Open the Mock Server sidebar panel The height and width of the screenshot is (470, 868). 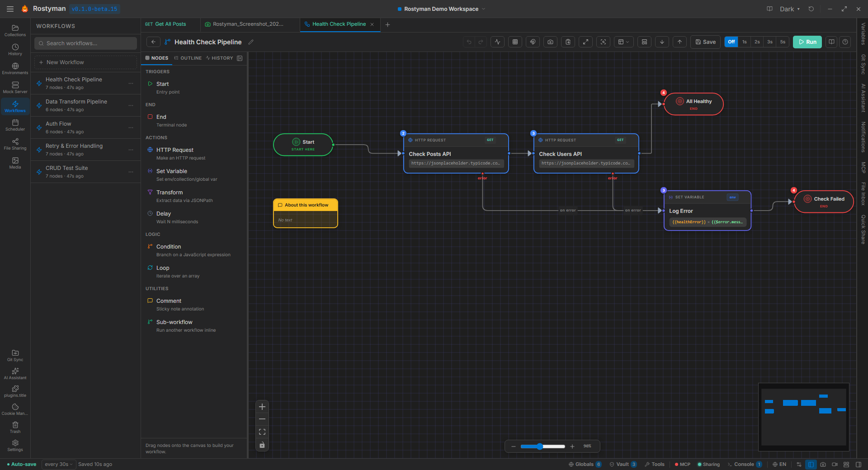(x=15, y=87)
